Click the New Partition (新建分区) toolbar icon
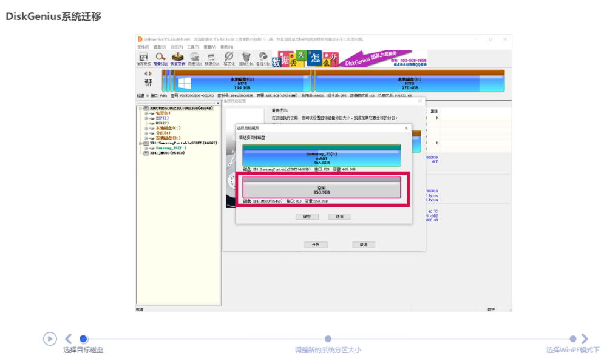Image resolution: width=607 pixels, height=364 pixels. 212,59
